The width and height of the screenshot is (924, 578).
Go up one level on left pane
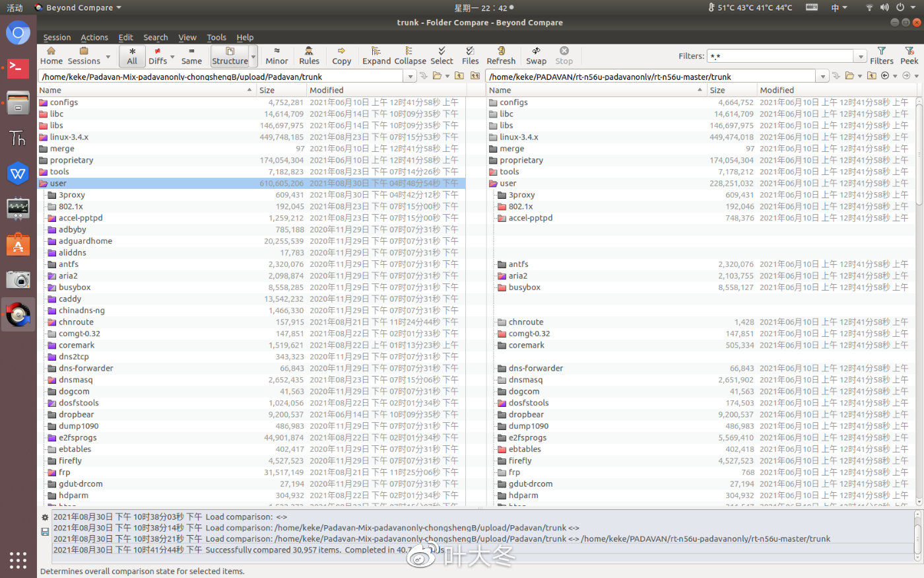coord(459,76)
